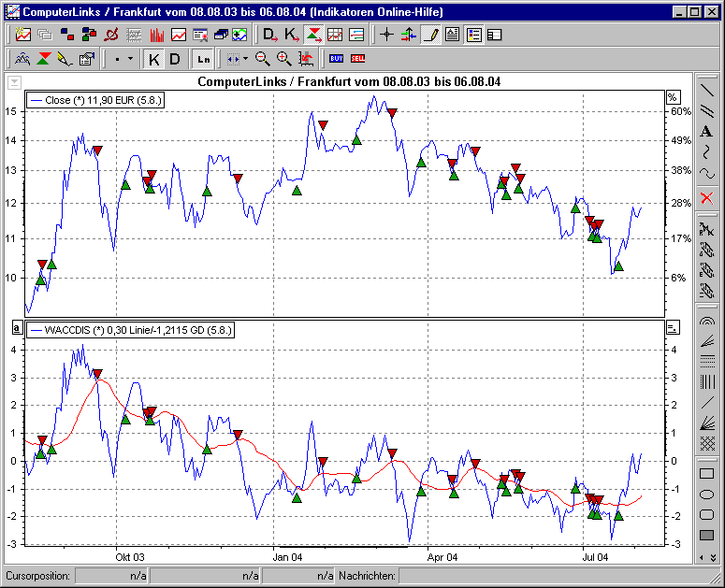Open the dot style dropdown arrow
This screenshot has height=588, width=725.
[130, 59]
